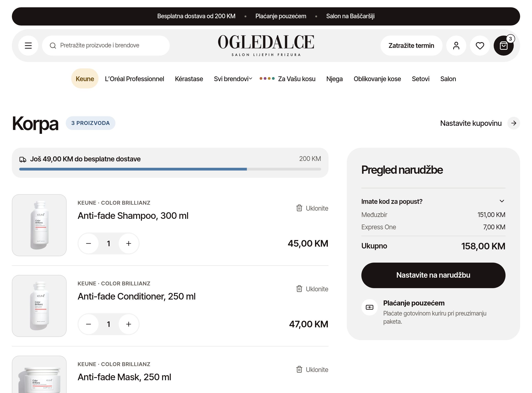Open the Keune menu item
The image size is (532, 393).
(x=85, y=78)
